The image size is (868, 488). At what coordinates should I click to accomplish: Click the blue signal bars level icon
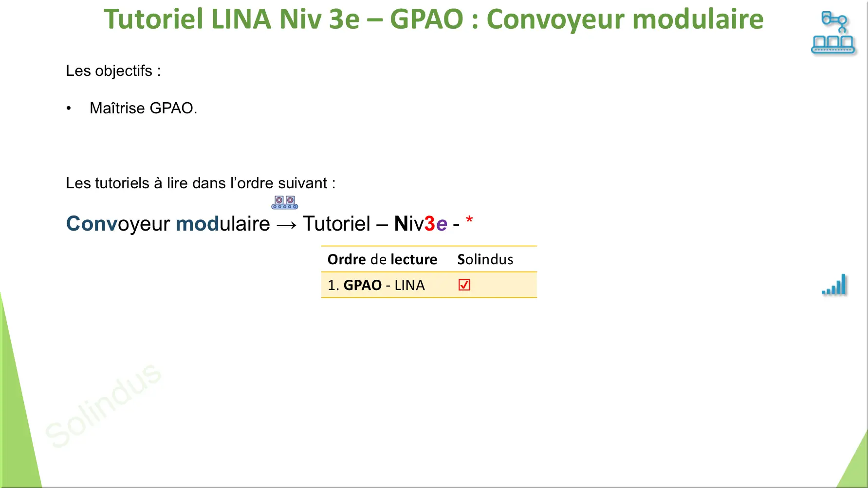click(834, 285)
